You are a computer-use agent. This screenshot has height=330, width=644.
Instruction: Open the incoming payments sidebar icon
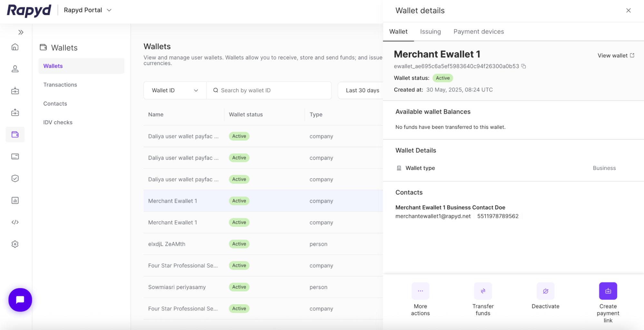[x=15, y=91]
